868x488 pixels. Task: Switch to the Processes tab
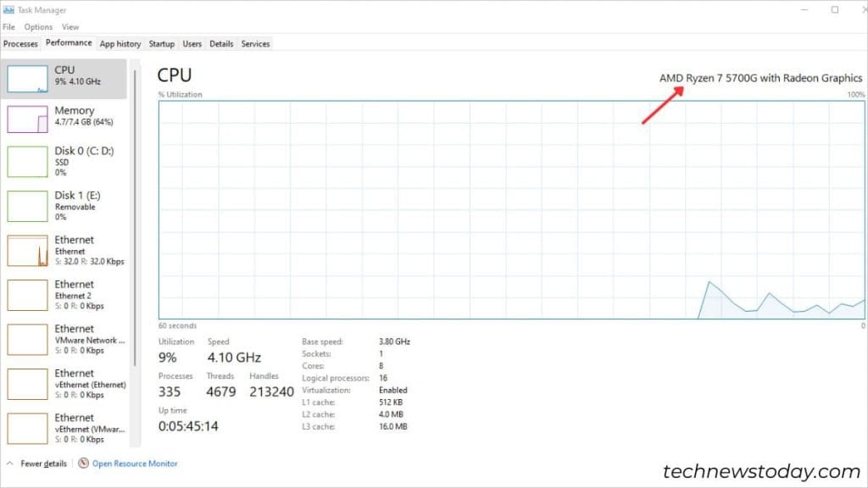(20, 43)
